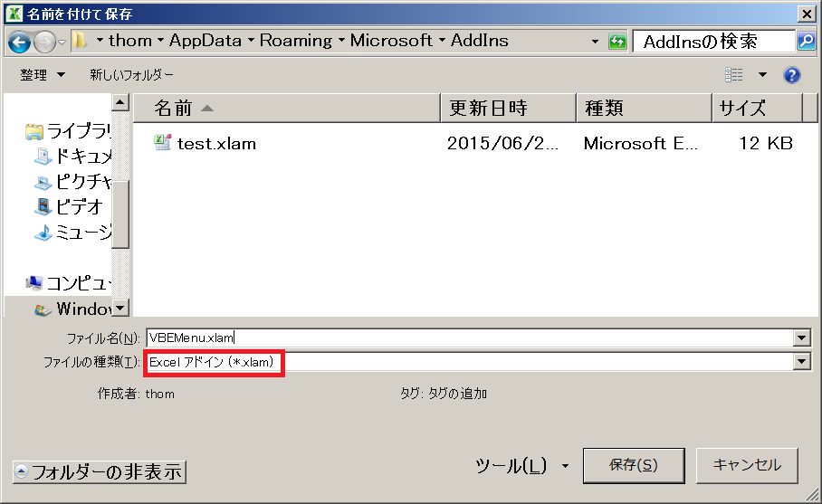822x504 pixels.
Task: Expand the dropdown arrow before AppData
Action: click(x=160, y=41)
